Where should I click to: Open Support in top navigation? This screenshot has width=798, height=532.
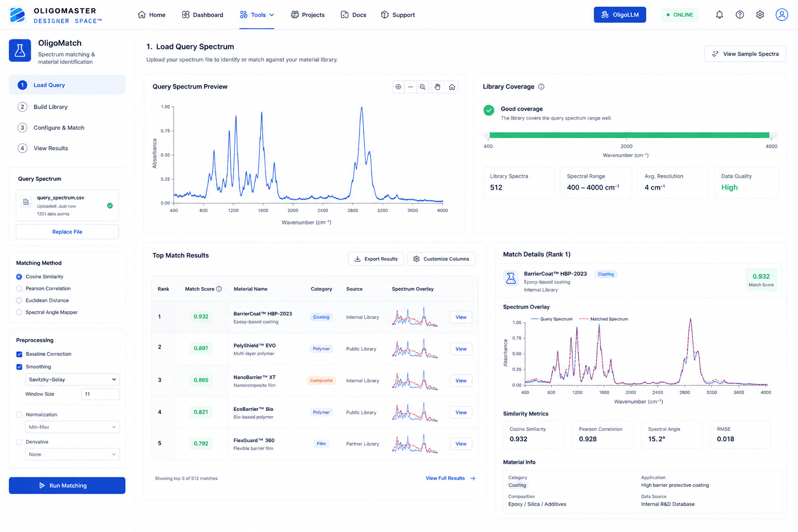point(398,15)
